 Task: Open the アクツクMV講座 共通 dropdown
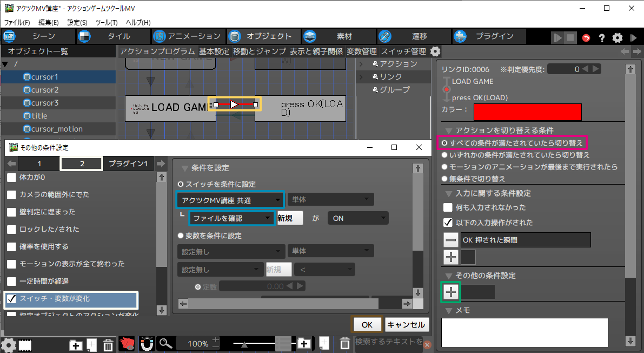[x=230, y=200]
